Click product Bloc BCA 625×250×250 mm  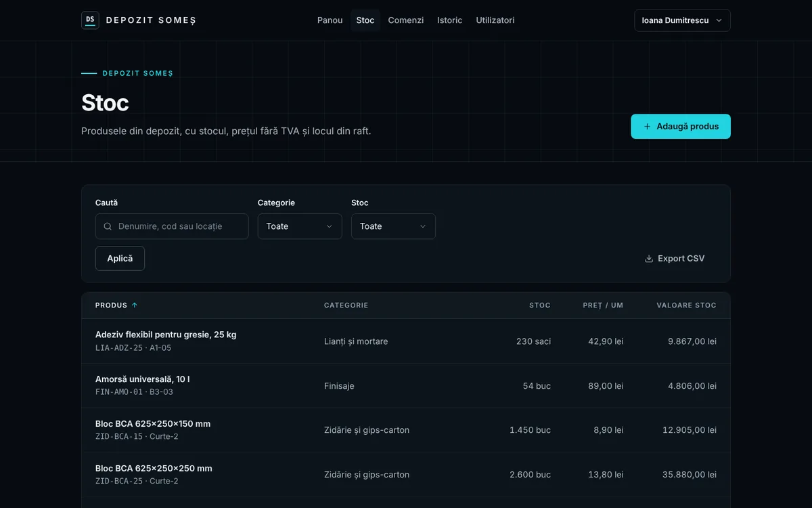click(x=154, y=469)
